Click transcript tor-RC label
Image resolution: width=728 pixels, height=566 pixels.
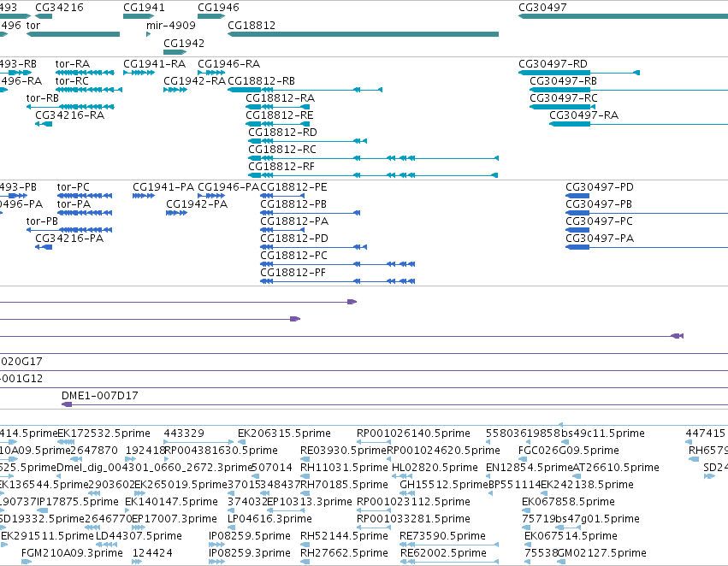click(x=72, y=81)
